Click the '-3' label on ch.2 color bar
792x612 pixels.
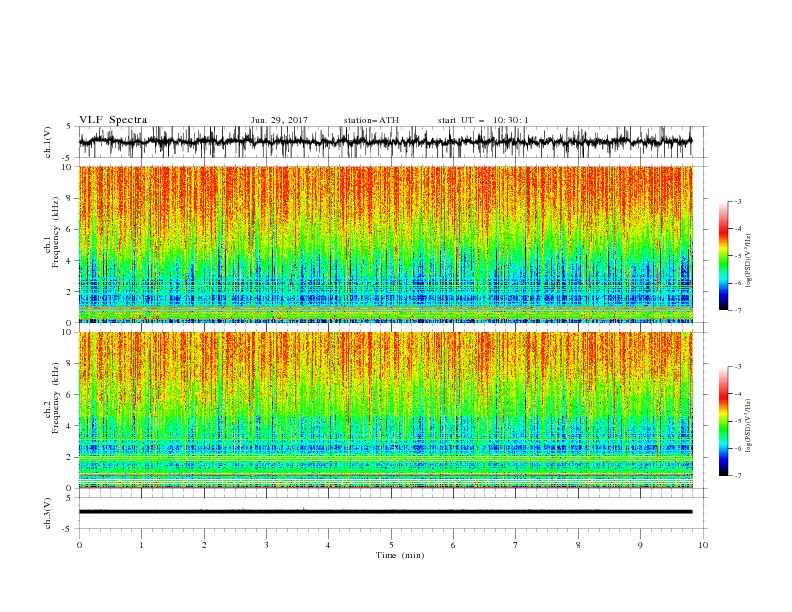(737, 367)
